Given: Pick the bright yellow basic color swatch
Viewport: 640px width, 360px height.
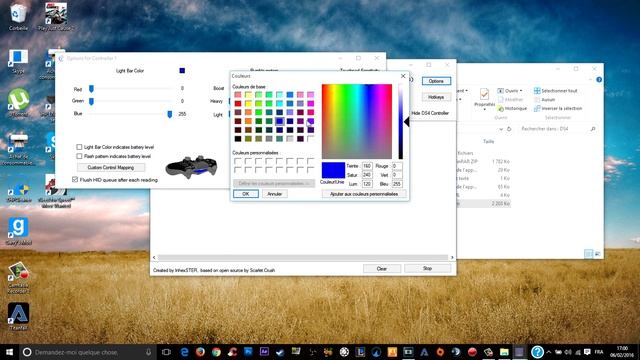Looking at the screenshot, I should [248, 104].
